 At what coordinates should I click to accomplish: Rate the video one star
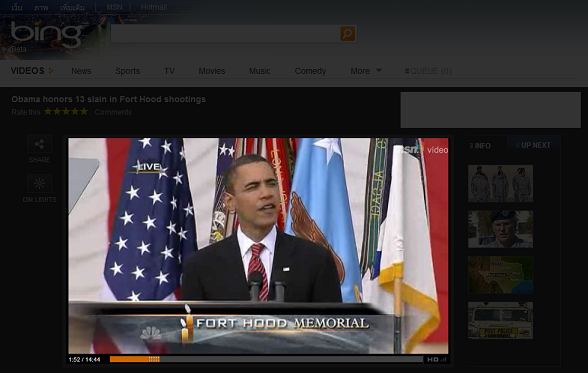(48, 111)
